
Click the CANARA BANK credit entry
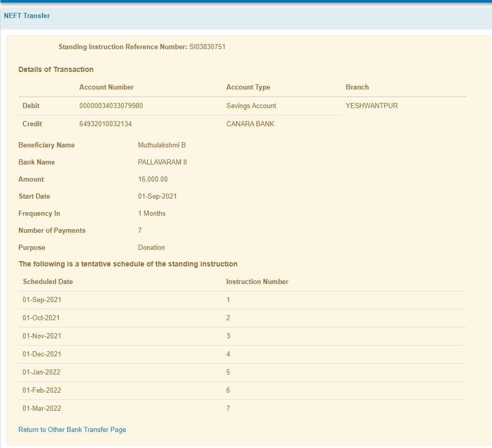point(250,124)
